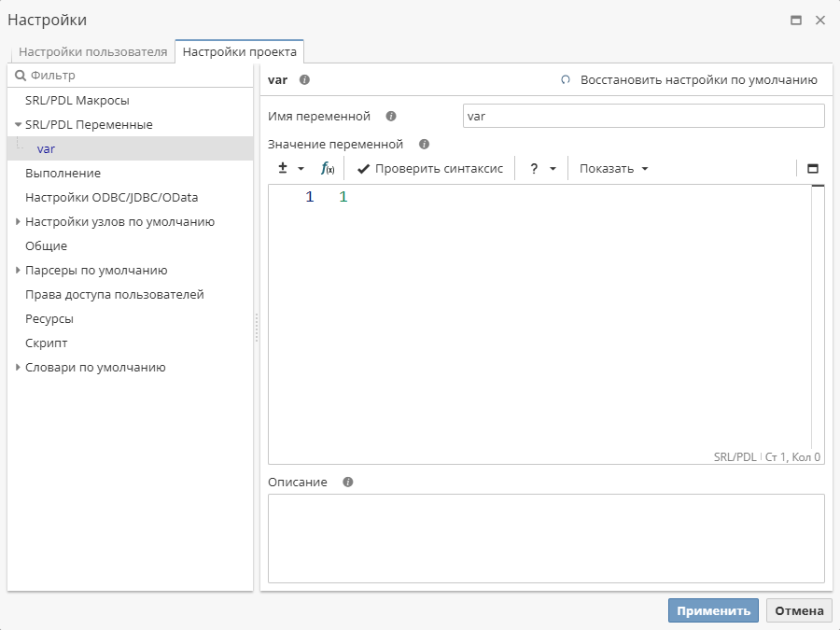Click info icon next to var title
840x630 pixels.
(304, 80)
